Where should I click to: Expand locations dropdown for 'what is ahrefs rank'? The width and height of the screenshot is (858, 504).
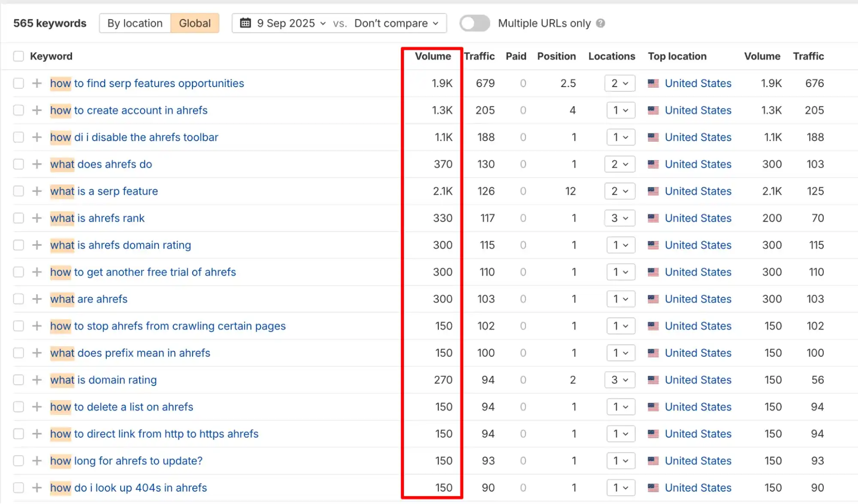[620, 218]
